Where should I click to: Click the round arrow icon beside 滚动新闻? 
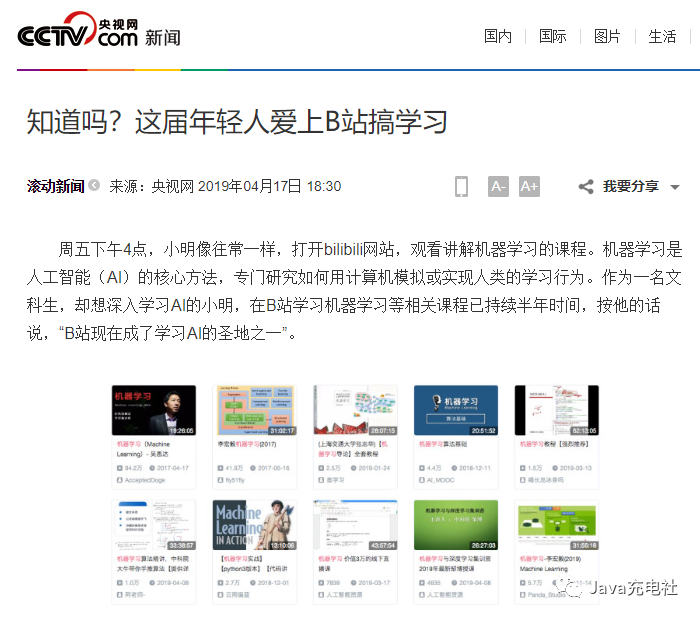click(x=94, y=185)
